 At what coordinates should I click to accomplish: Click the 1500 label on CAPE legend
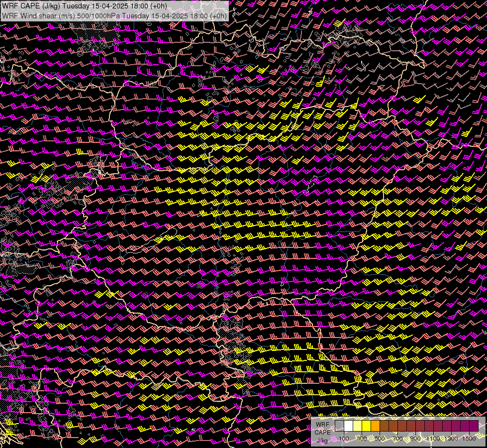click(x=469, y=439)
